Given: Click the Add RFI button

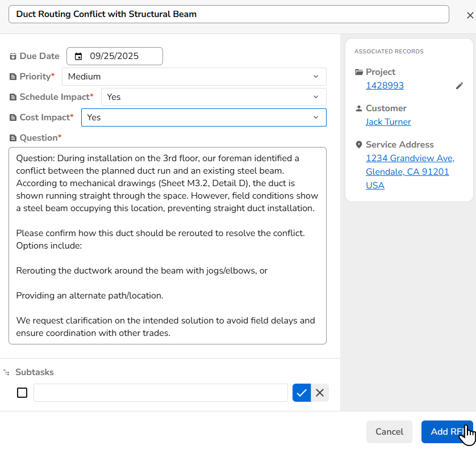Looking at the screenshot, I should (x=447, y=432).
